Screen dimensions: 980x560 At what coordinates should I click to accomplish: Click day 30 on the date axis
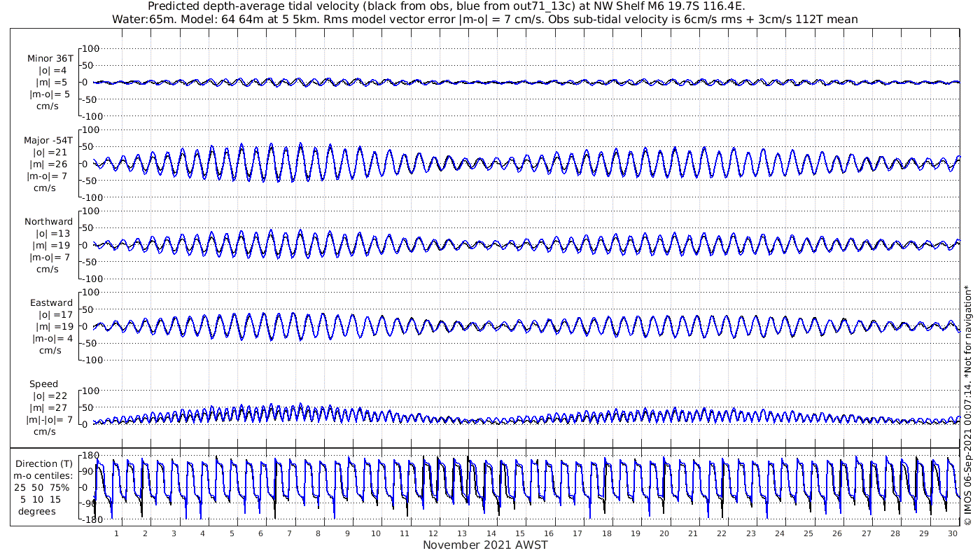[x=953, y=533]
